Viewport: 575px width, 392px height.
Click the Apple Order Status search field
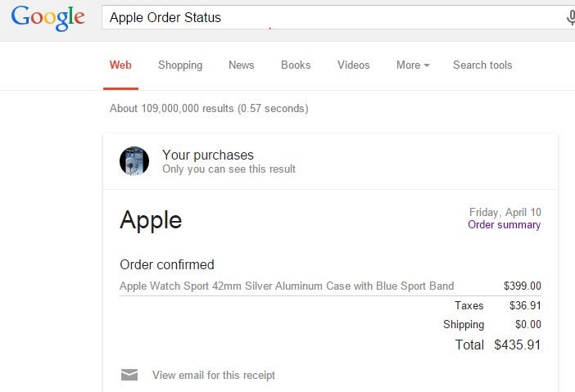pyautogui.click(x=332, y=17)
